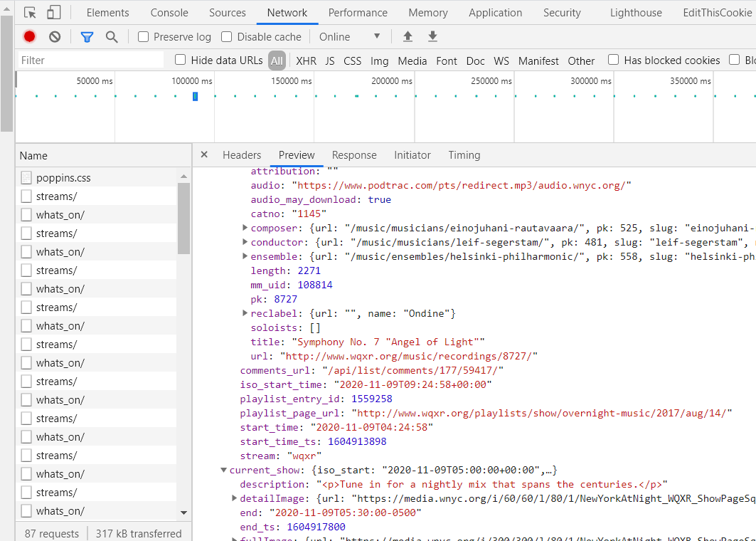This screenshot has height=541, width=756.
Task: Tick the Hide data URLs checkbox
Action: click(x=181, y=61)
